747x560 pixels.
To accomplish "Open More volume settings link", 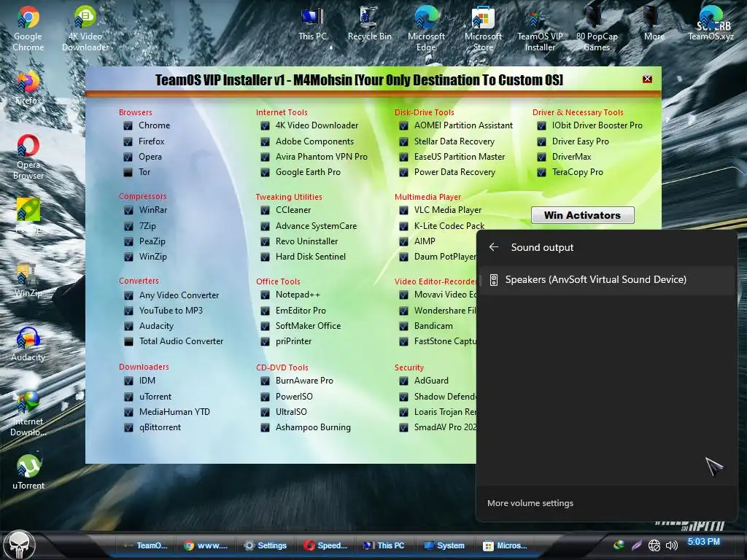I will 530,503.
